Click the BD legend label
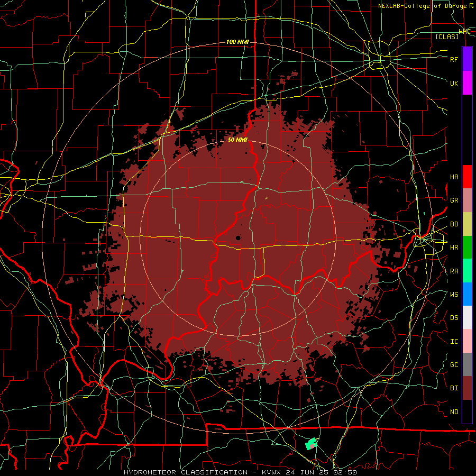Viewport: 476px width, 476px height. [x=454, y=224]
